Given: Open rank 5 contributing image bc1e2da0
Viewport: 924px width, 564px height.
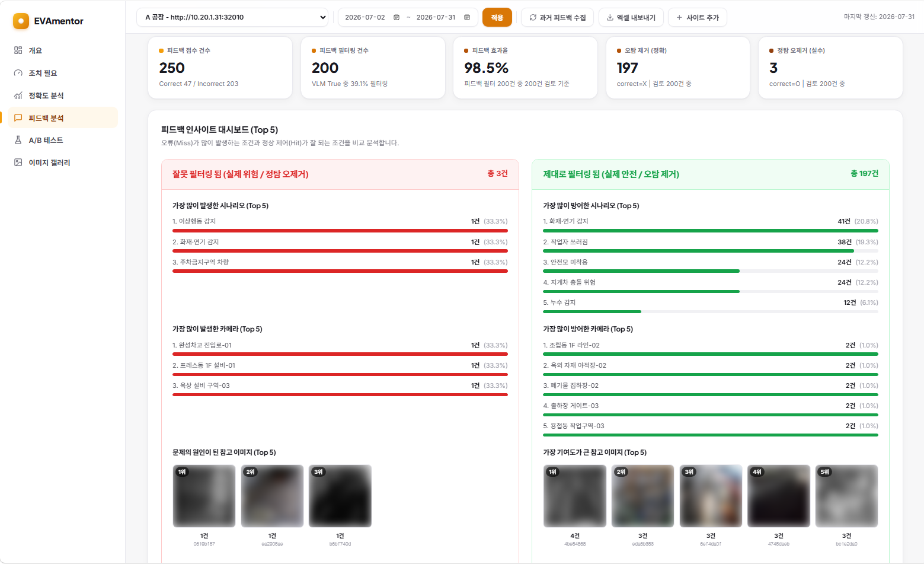Looking at the screenshot, I should coord(847,496).
